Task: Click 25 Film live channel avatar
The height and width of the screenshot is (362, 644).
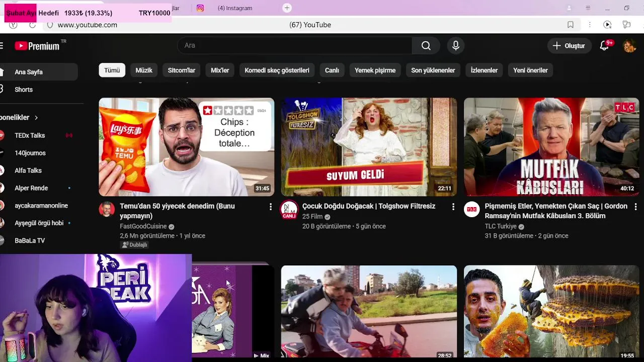Action: (x=289, y=210)
